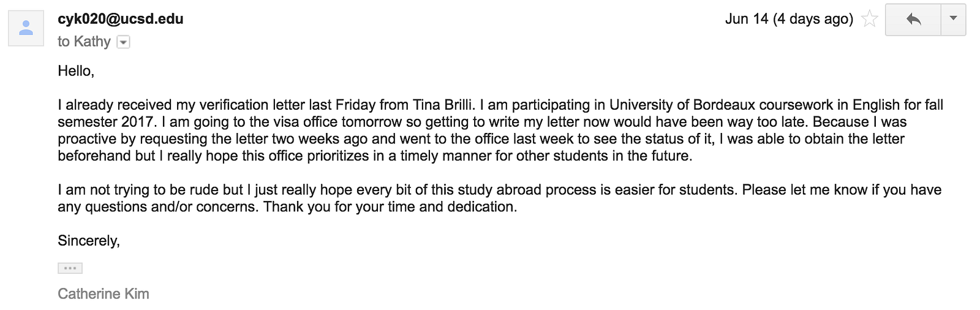Viewport: 980px width, 310px height.
Task: Star this message from cyk020@ucsd.edu
Action: (869, 19)
